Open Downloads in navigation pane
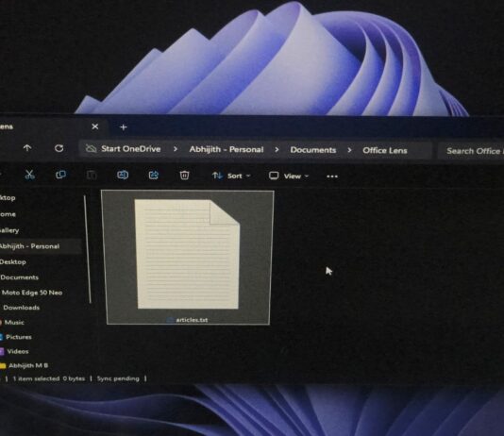The image size is (504, 436). (x=21, y=308)
